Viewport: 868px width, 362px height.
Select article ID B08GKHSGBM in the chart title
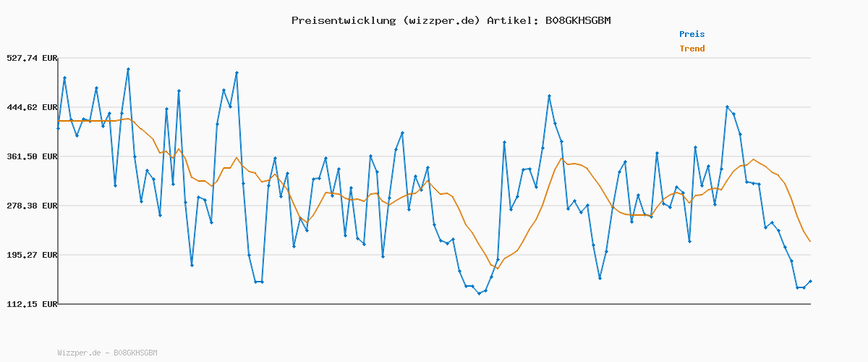(x=575, y=20)
